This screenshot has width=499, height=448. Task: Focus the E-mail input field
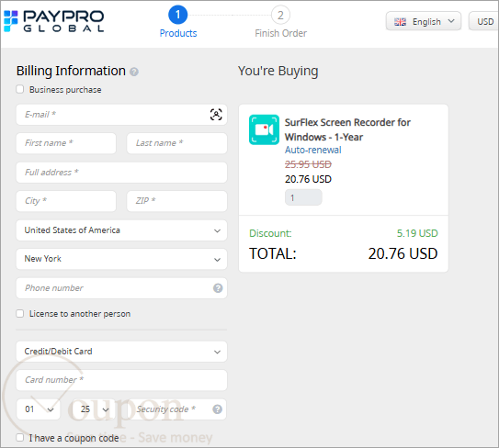coord(121,115)
